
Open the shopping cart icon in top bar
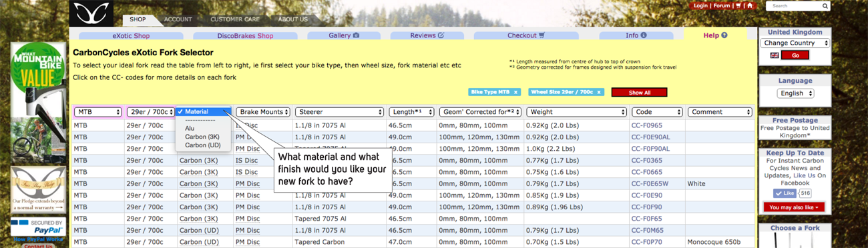coord(738,5)
